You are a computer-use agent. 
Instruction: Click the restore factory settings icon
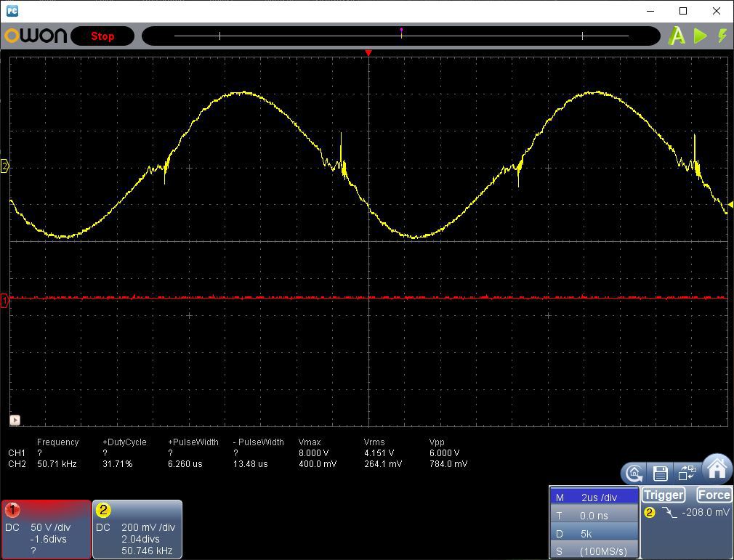tap(634, 474)
